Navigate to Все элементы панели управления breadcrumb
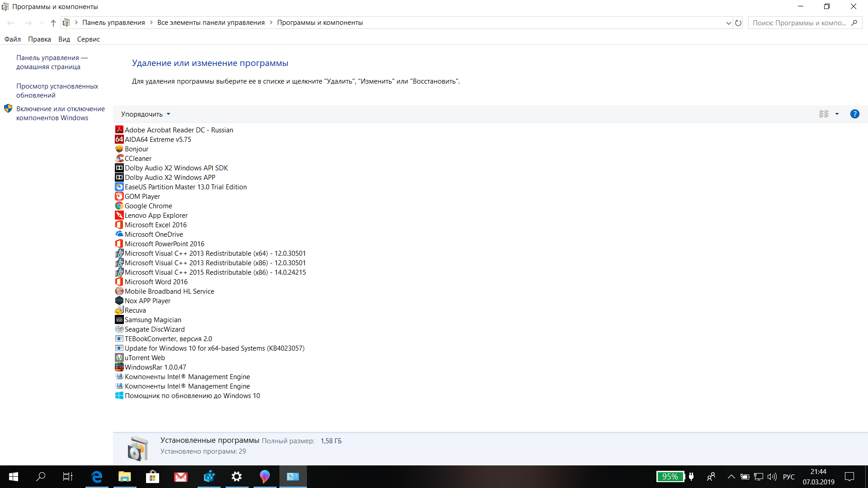Image resolution: width=868 pixels, height=488 pixels. 211,23
